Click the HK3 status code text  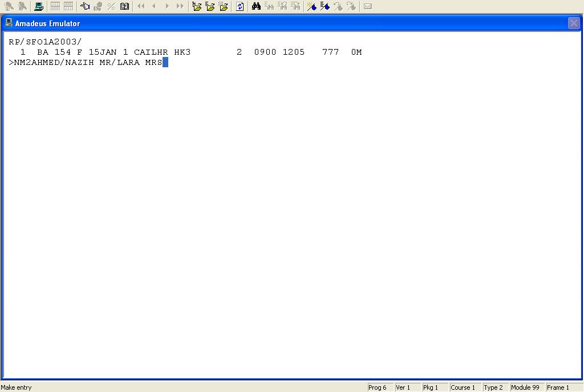click(182, 52)
